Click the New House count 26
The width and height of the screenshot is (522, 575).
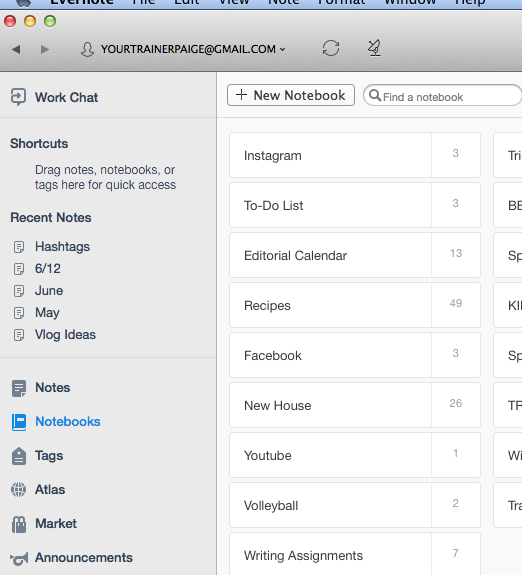[x=456, y=403]
